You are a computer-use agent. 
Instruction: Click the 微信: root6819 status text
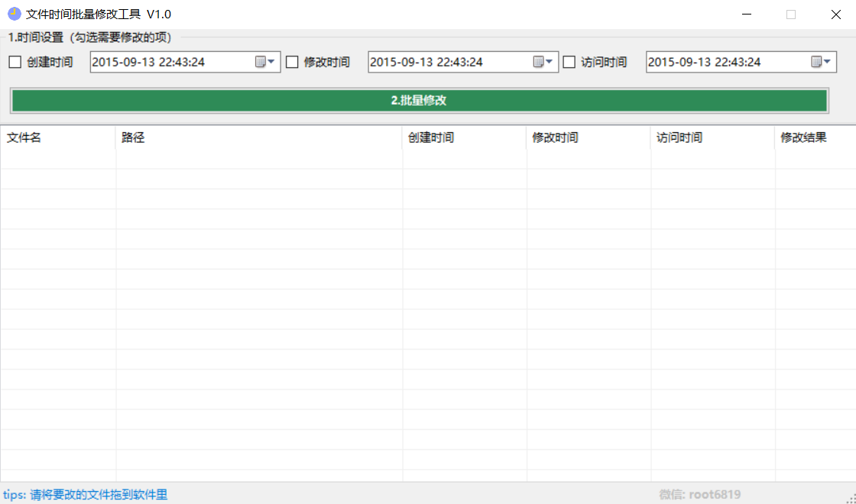699,495
